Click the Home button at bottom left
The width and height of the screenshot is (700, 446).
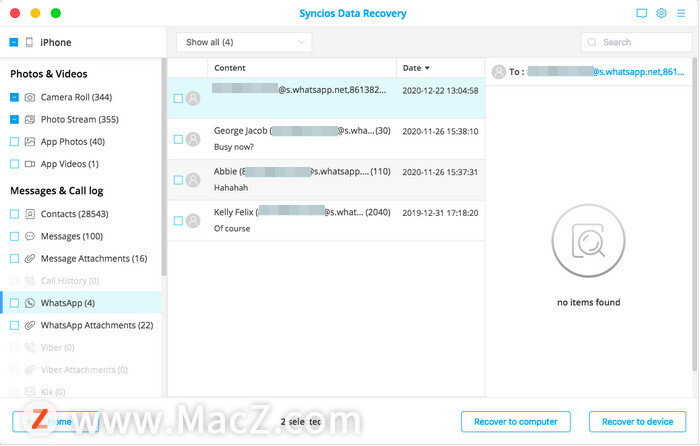pos(56,422)
